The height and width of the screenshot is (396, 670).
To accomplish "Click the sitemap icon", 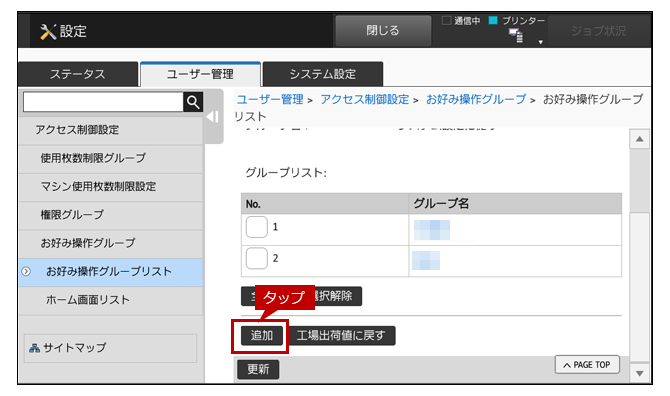I will (34, 348).
